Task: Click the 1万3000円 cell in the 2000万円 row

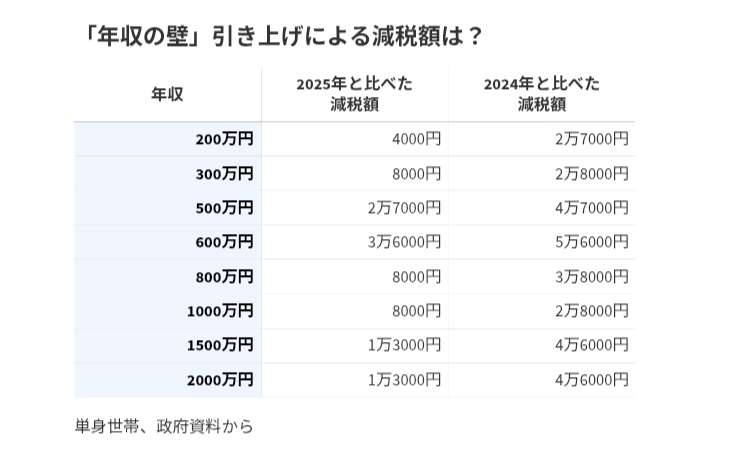Action: (x=404, y=380)
